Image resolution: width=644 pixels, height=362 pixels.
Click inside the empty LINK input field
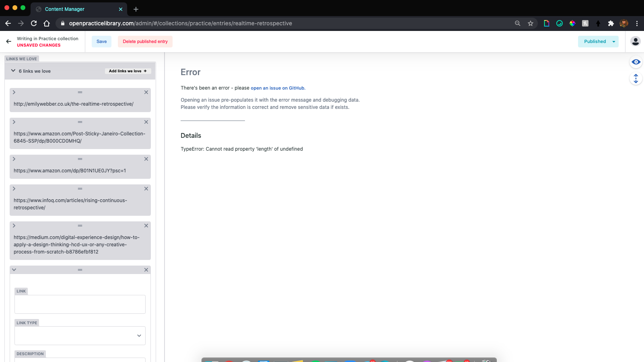click(x=80, y=304)
